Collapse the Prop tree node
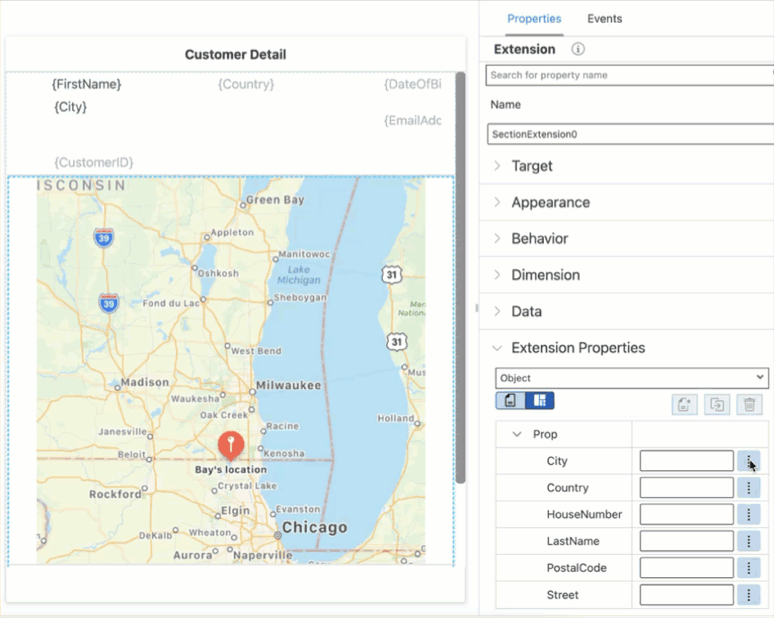The width and height of the screenshot is (774, 618). [x=517, y=434]
